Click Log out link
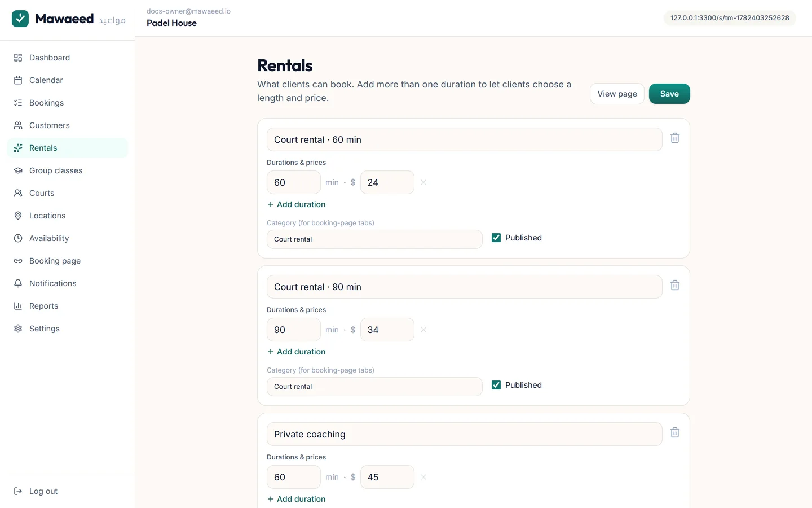This screenshot has height=508, width=812. click(68, 491)
